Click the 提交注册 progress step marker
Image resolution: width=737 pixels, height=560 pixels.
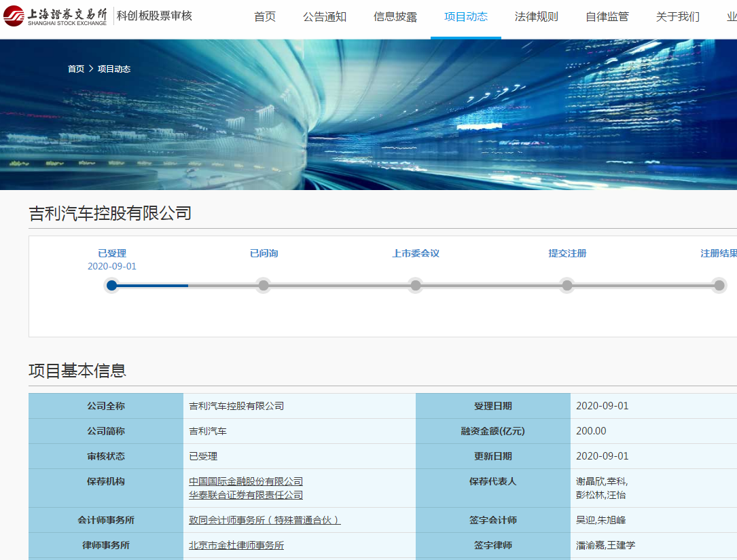567,285
